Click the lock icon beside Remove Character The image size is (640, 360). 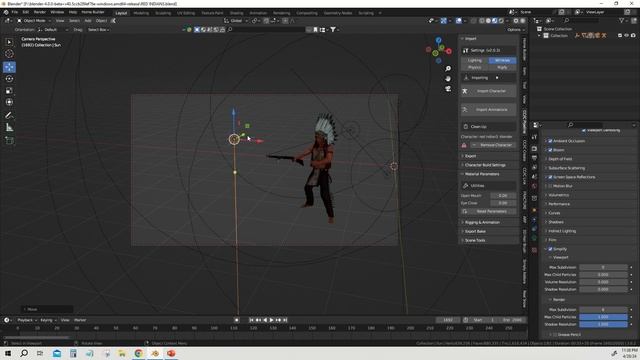464,145
